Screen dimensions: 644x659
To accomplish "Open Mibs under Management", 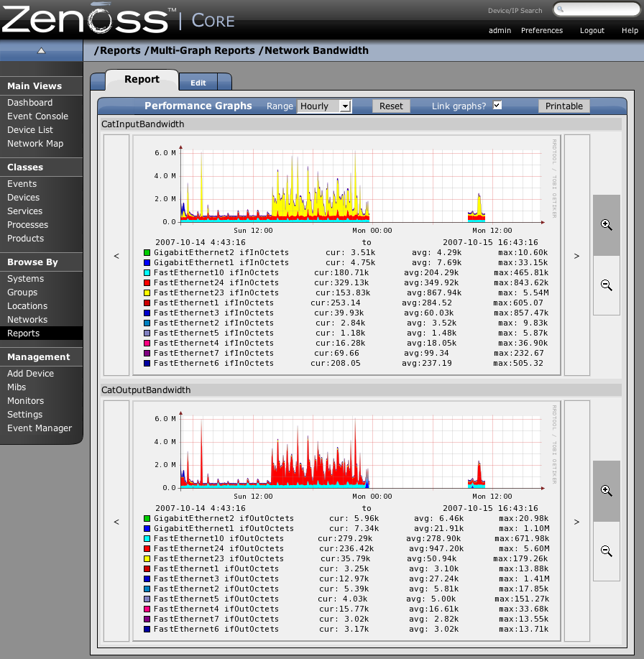I will coord(17,387).
